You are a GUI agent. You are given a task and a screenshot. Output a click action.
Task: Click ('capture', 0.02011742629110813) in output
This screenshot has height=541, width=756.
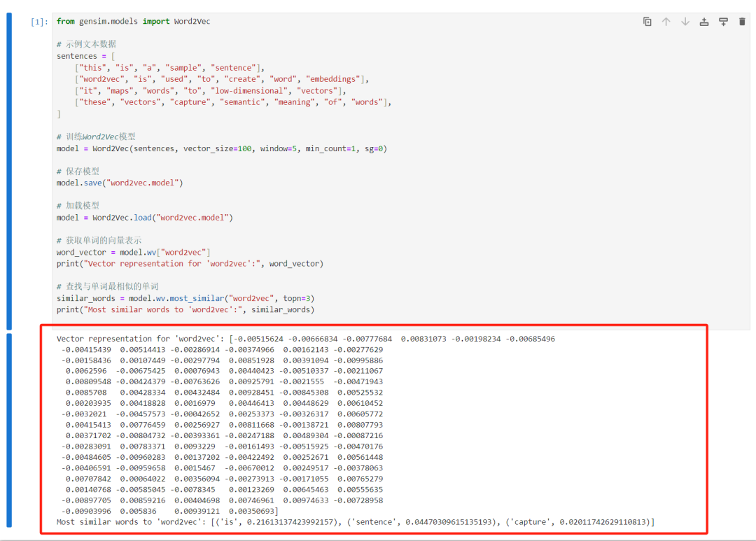pos(577,522)
